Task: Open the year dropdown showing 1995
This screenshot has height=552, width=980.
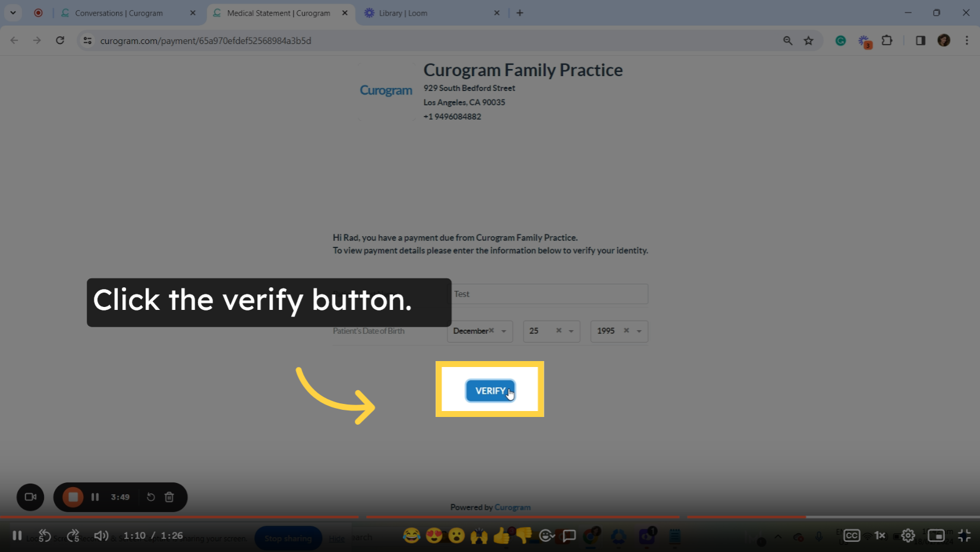Action: point(618,331)
